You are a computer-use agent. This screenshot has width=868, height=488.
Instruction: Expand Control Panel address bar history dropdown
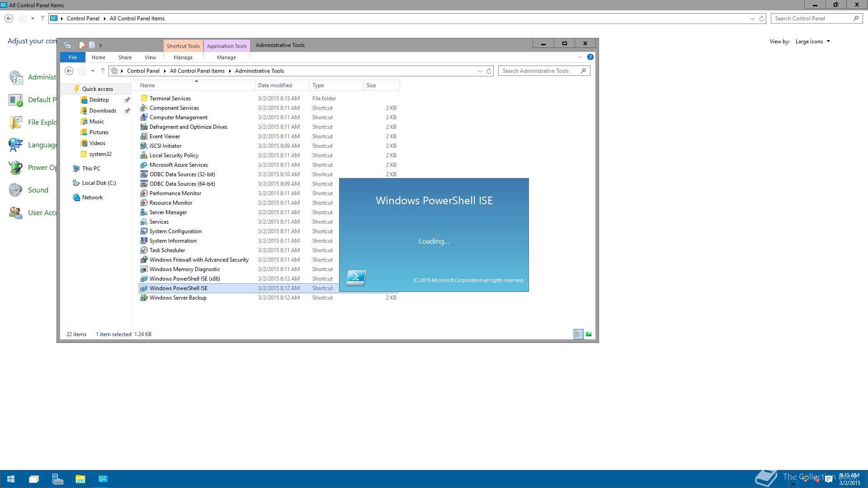click(752, 19)
